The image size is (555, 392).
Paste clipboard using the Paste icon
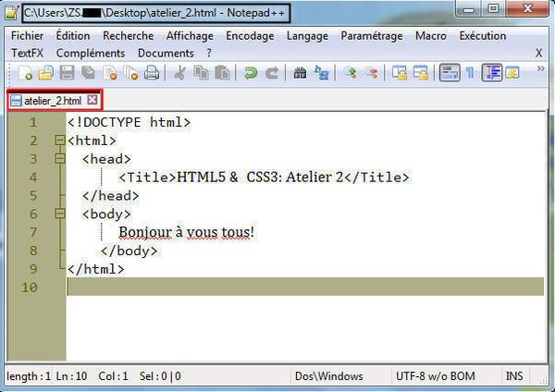222,73
